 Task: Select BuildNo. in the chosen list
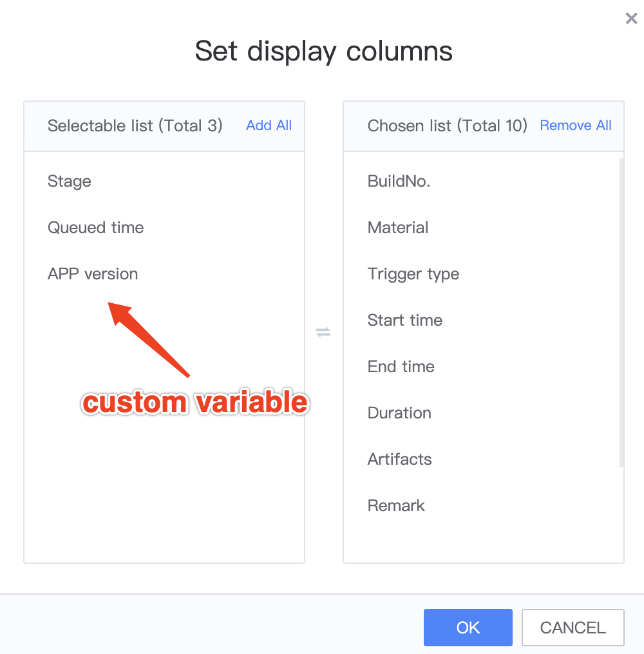point(399,181)
